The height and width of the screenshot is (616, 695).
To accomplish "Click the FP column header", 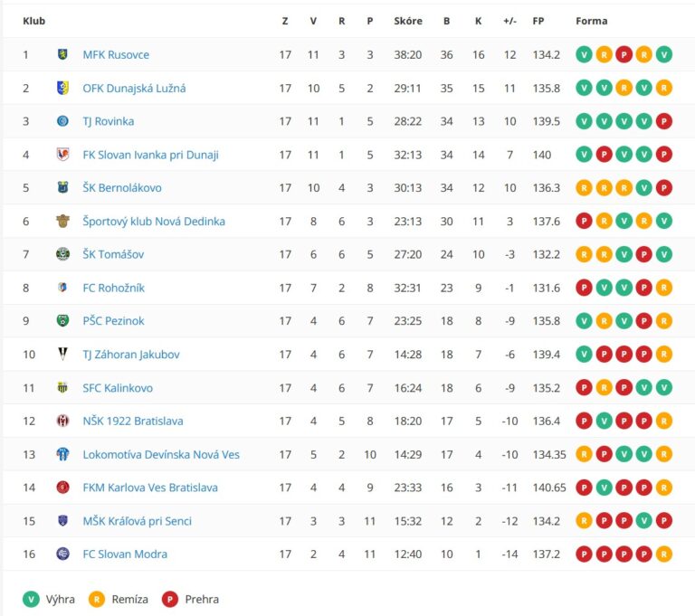I will coord(538,21).
